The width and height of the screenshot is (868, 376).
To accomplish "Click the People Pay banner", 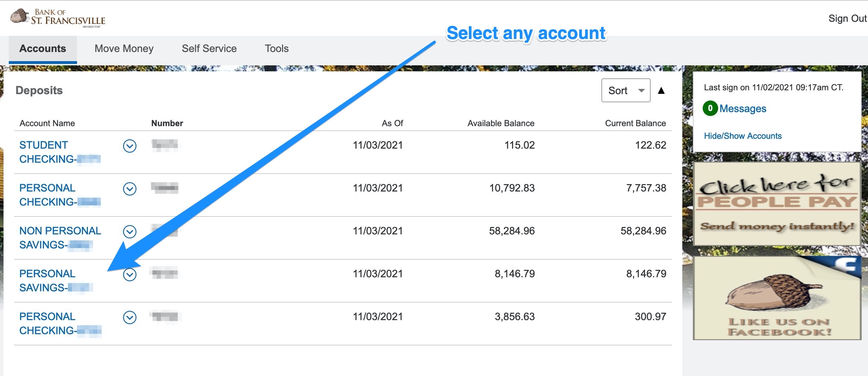I will pos(777,204).
